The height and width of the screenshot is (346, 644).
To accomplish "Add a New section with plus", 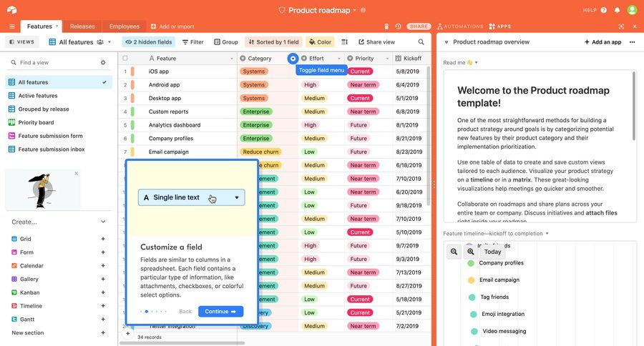I will [x=103, y=333].
